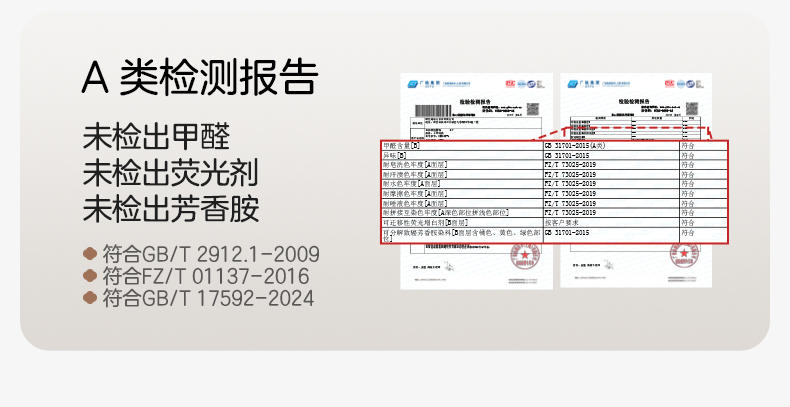Click the '异味[B]' table cell
Viewport: 790px width, 407px height.
point(462,155)
